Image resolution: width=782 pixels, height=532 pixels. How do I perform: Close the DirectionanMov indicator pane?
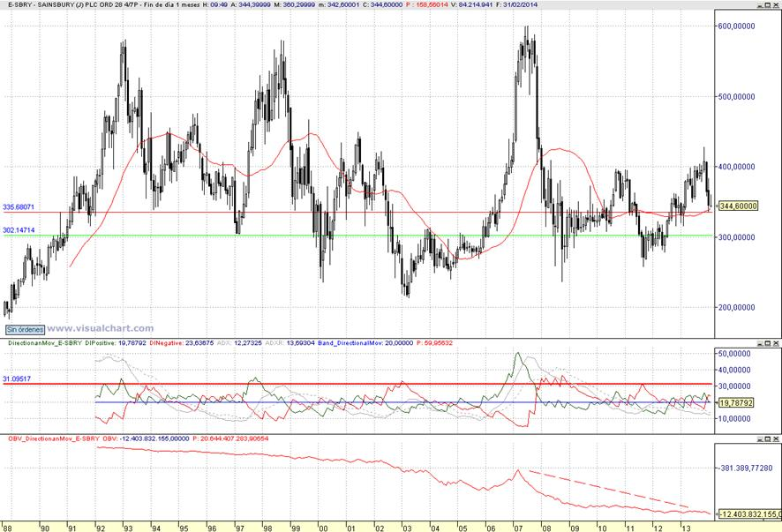click(776, 343)
